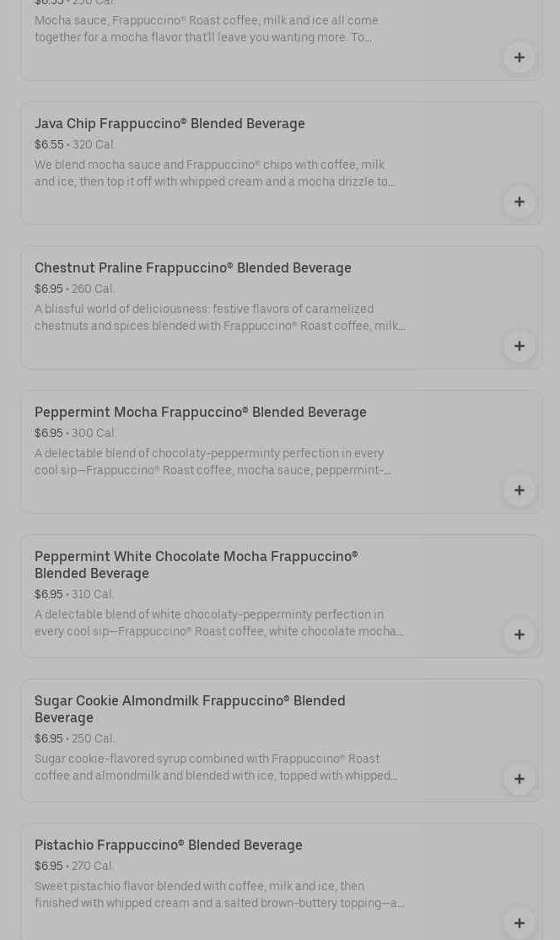
Task: Click plus on the topmost mocha sauce item
Action: [520, 57]
